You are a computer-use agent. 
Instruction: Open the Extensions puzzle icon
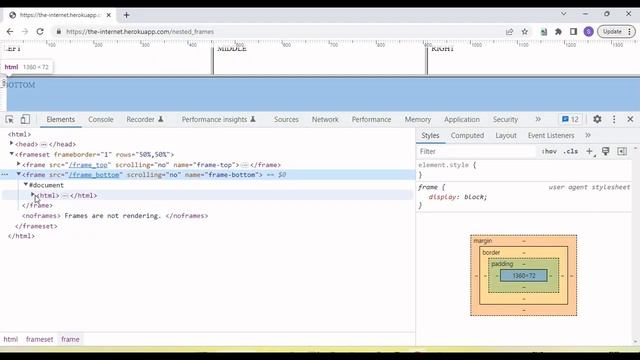click(x=558, y=31)
